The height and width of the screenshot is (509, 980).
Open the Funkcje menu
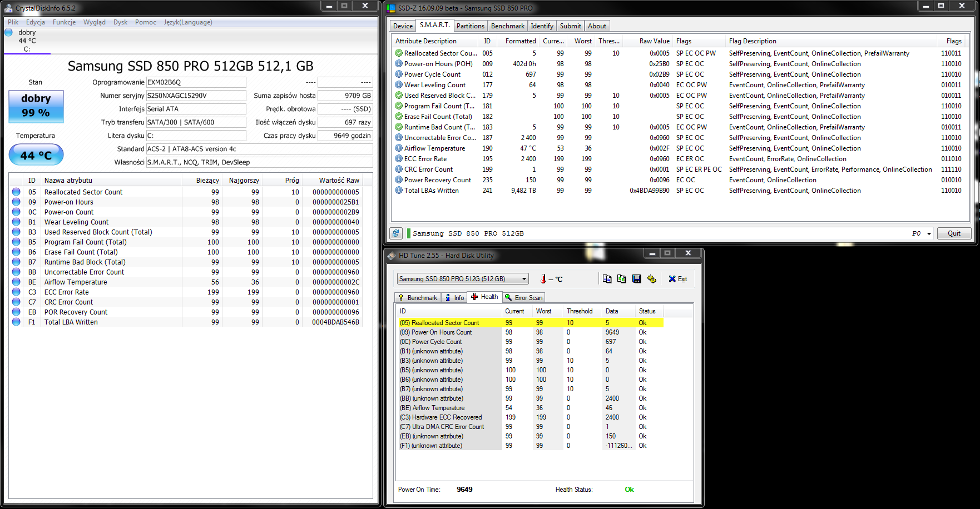[64, 22]
